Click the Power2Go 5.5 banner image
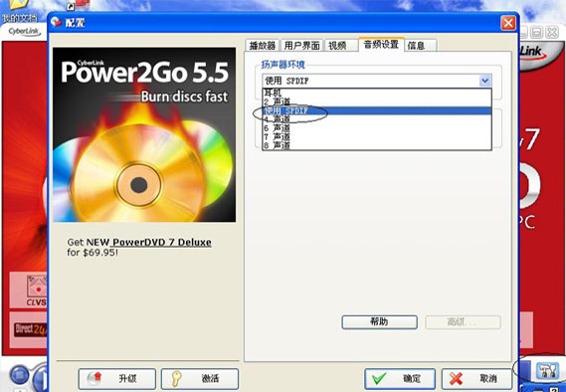 pyautogui.click(x=144, y=134)
